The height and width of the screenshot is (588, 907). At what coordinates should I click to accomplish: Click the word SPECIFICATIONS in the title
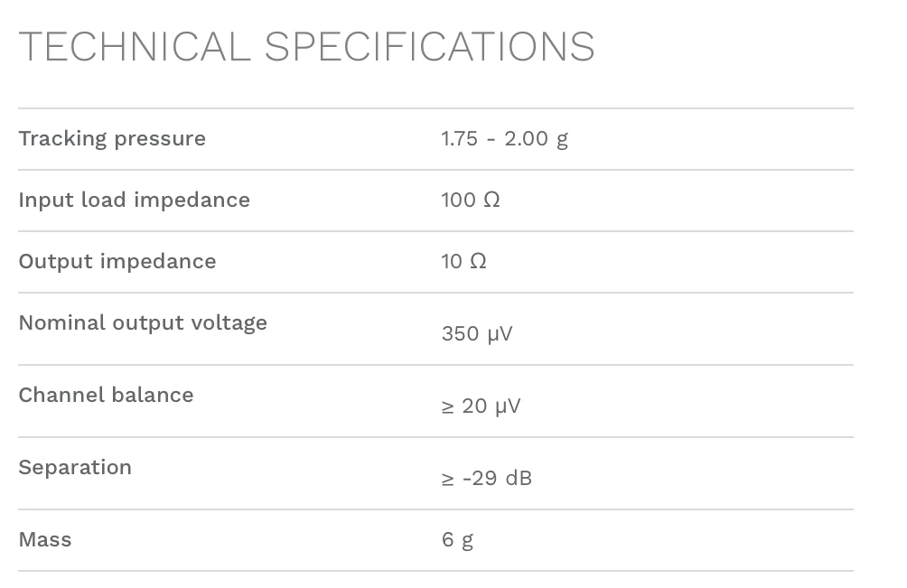pyautogui.click(x=430, y=47)
